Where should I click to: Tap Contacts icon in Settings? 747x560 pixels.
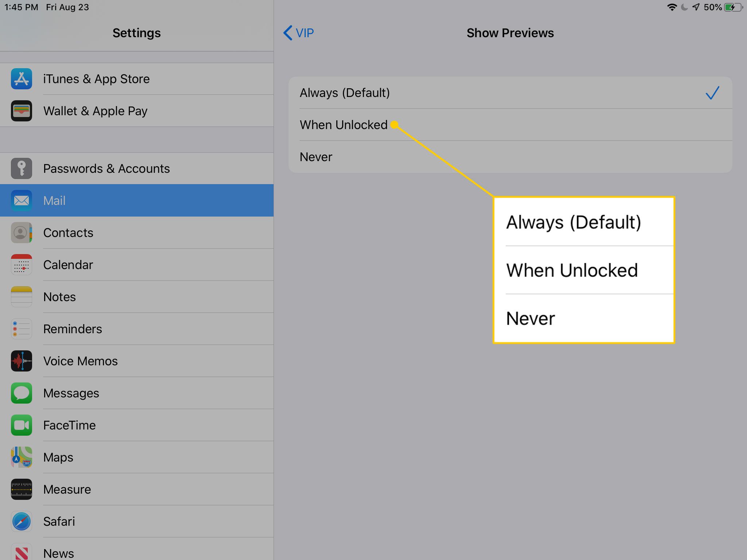21,232
